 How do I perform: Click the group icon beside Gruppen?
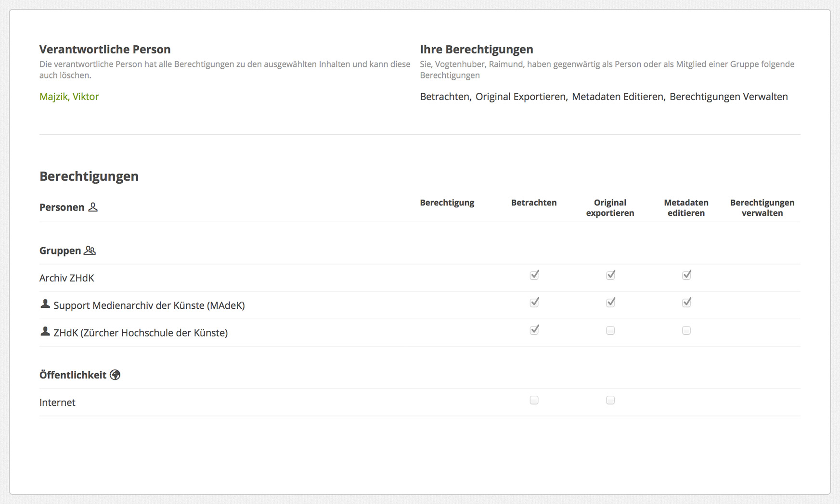click(x=90, y=251)
